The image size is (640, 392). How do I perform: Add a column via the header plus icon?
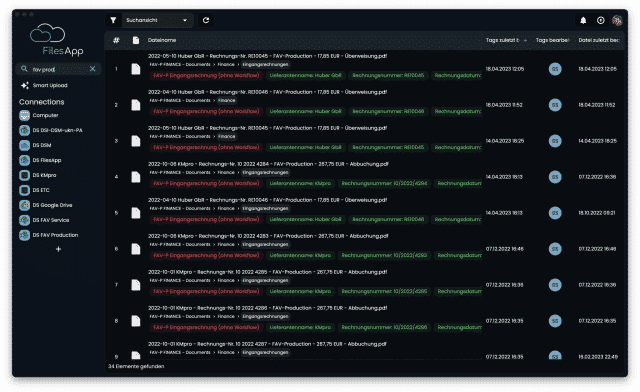(525, 40)
